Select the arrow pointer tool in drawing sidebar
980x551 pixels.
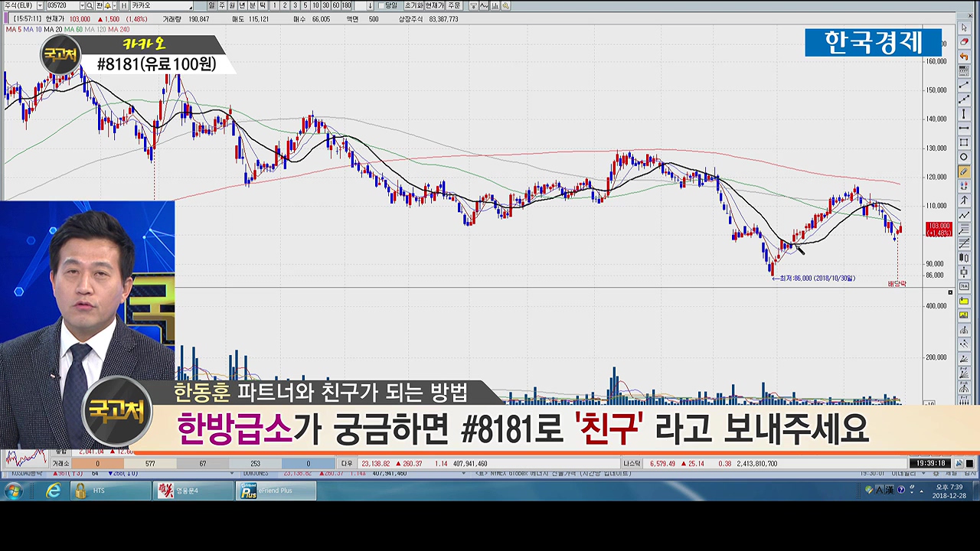pos(965,28)
